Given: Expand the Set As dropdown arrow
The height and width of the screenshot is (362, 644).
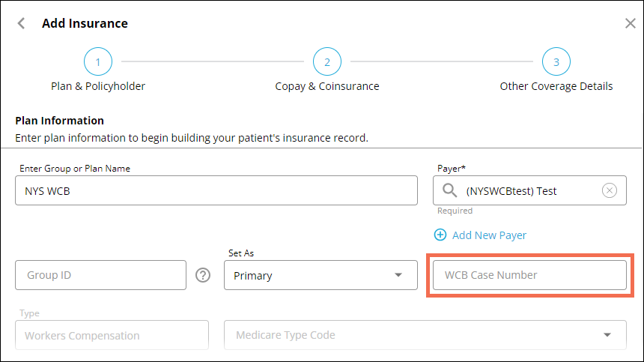Looking at the screenshot, I should pos(398,275).
